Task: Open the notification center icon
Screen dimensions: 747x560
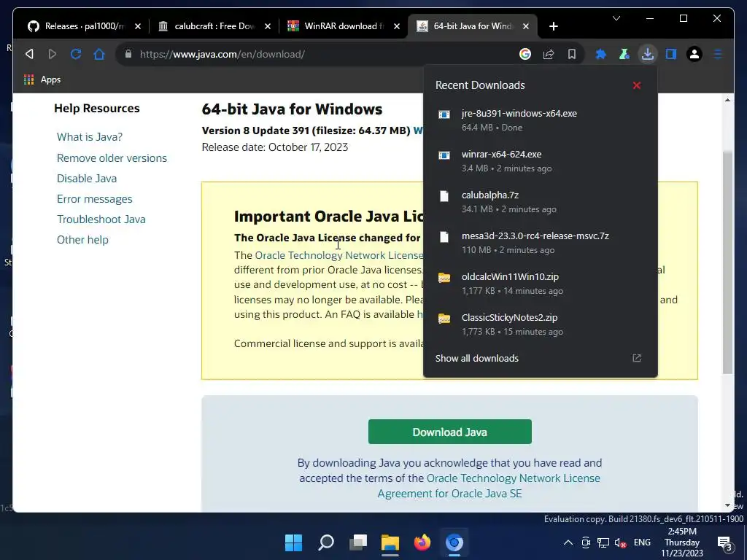Action: pyautogui.click(x=724, y=542)
